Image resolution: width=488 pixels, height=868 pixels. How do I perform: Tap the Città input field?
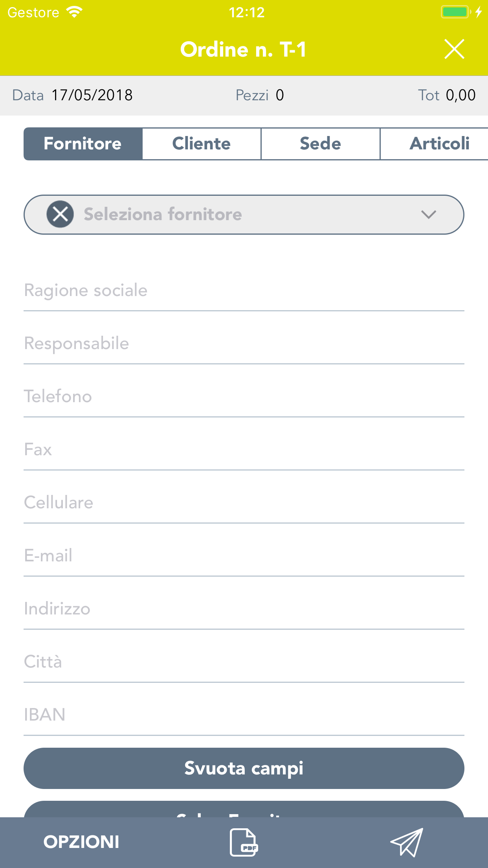[x=244, y=662]
